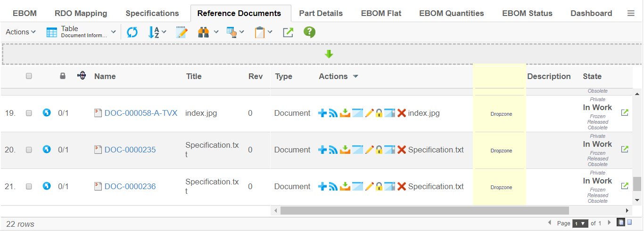Click the notepad edit icon in toolbar
Viewport: 644px width, 231px height.
tap(182, 32)
